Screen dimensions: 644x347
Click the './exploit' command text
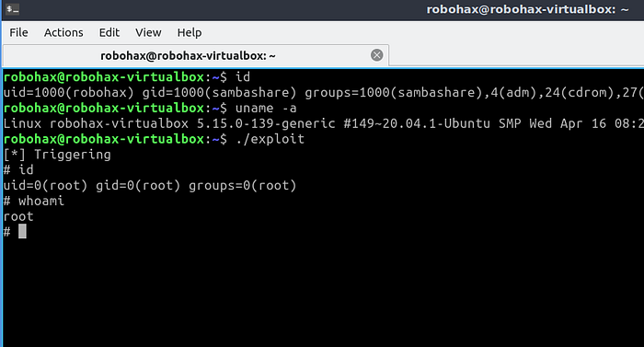(x=270, y=139)
